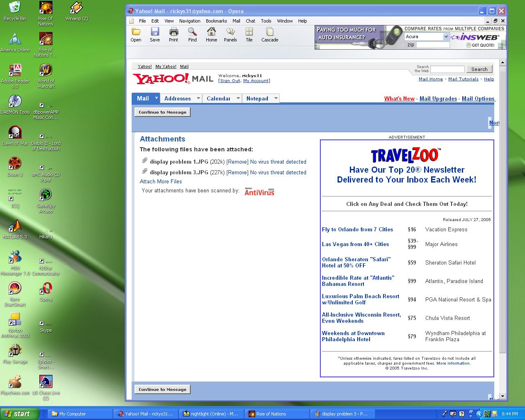Click the Search the Web input field
Viewport: 525px width, 420px height.
click(x=447, y=69)
